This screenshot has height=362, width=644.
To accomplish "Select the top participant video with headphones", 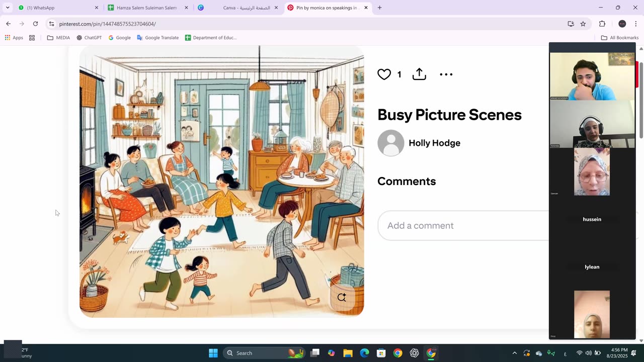I will click(x=592, y=76).
